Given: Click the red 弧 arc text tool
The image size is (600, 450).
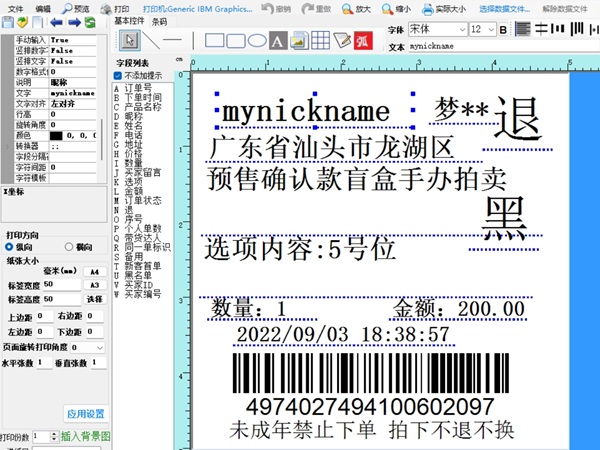Looking at the screenshot, I should [363, 41].
